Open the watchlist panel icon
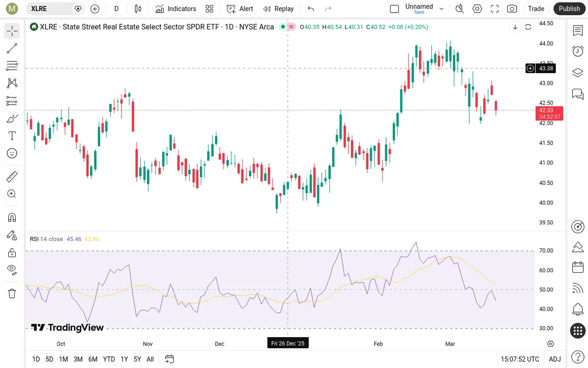The image size is (588, 368). tap(578, 31)
